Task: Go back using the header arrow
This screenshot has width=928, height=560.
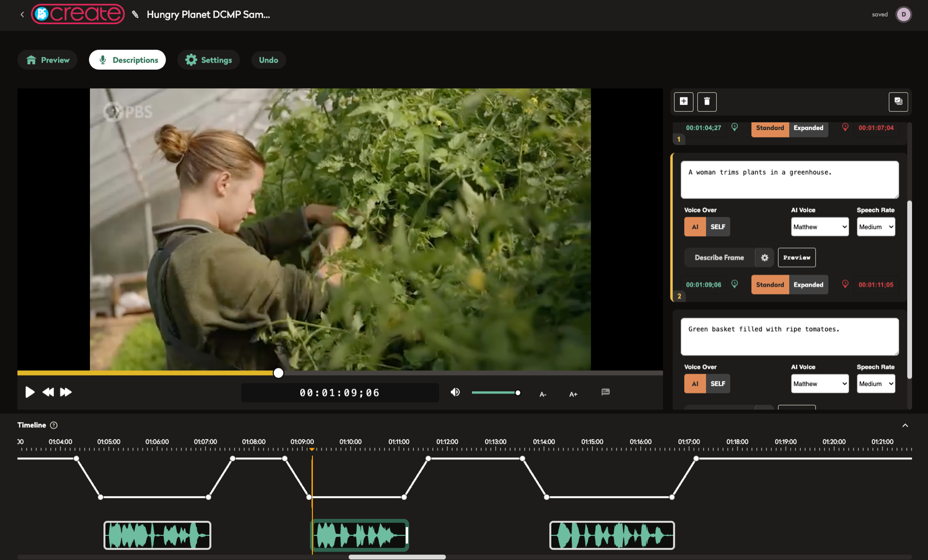Action: coord(22,15)
